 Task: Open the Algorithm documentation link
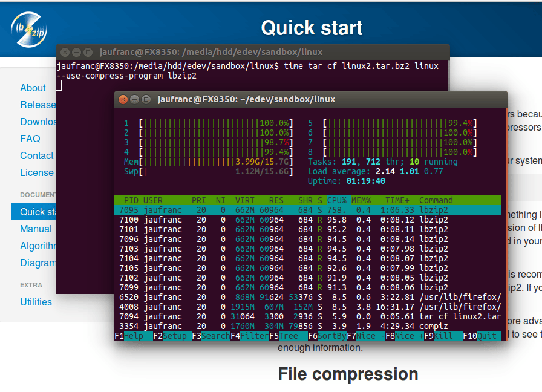point(38,246)
